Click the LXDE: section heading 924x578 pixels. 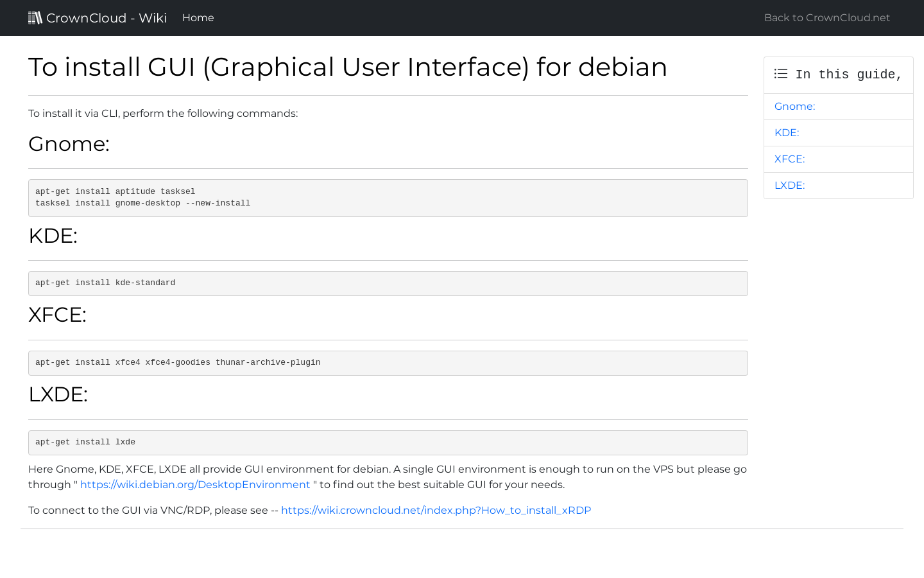point(58,394)
